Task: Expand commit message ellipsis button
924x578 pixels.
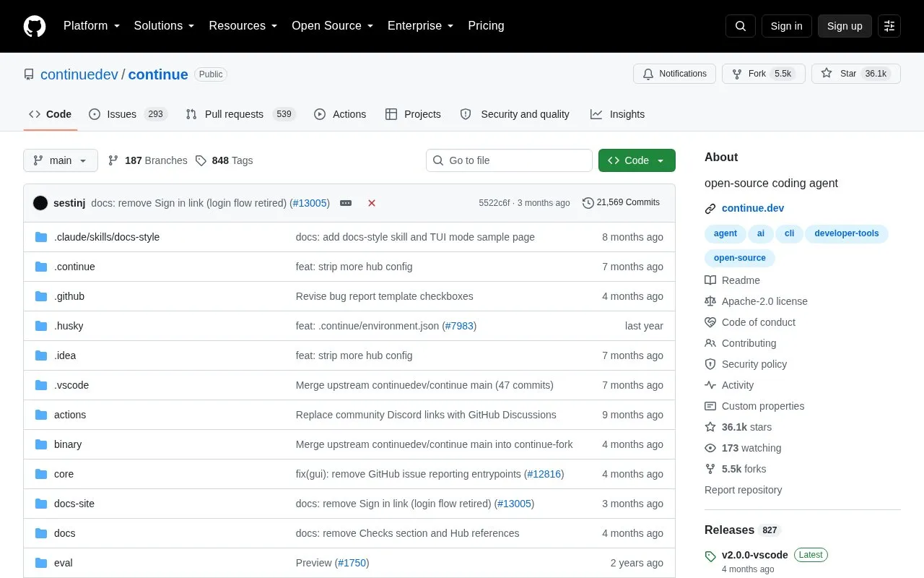Action: pyautogui.click(x=346, y=203)
